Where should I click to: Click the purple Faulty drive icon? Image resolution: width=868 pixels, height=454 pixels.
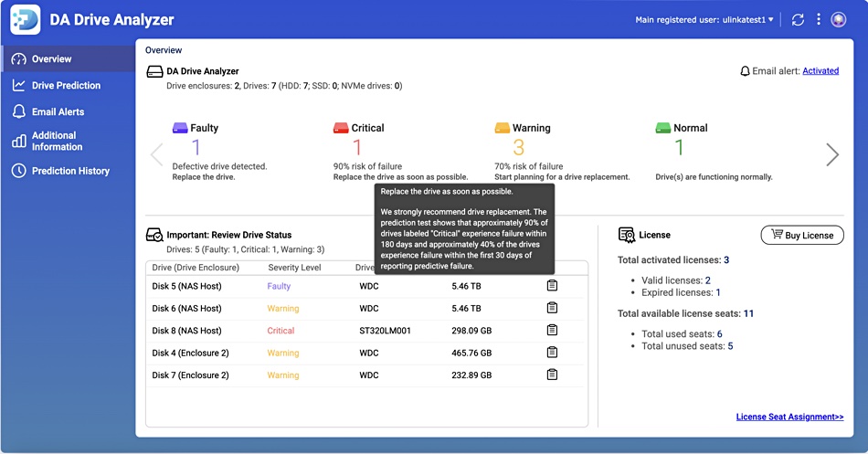(180, 129)
